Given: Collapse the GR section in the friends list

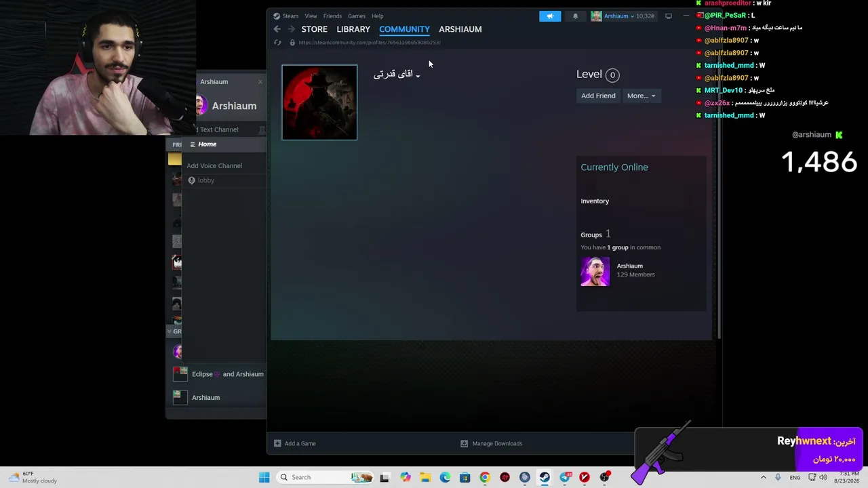Looking at the screenshot, I should tap(170, 331).
